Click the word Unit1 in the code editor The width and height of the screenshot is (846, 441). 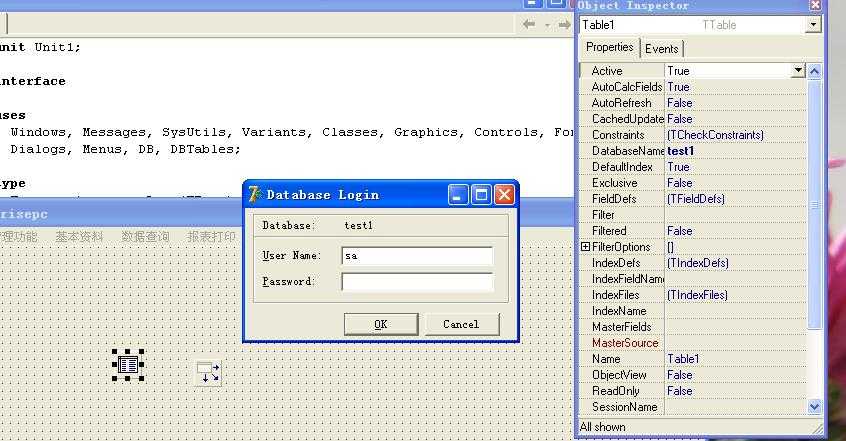point(54,47)
